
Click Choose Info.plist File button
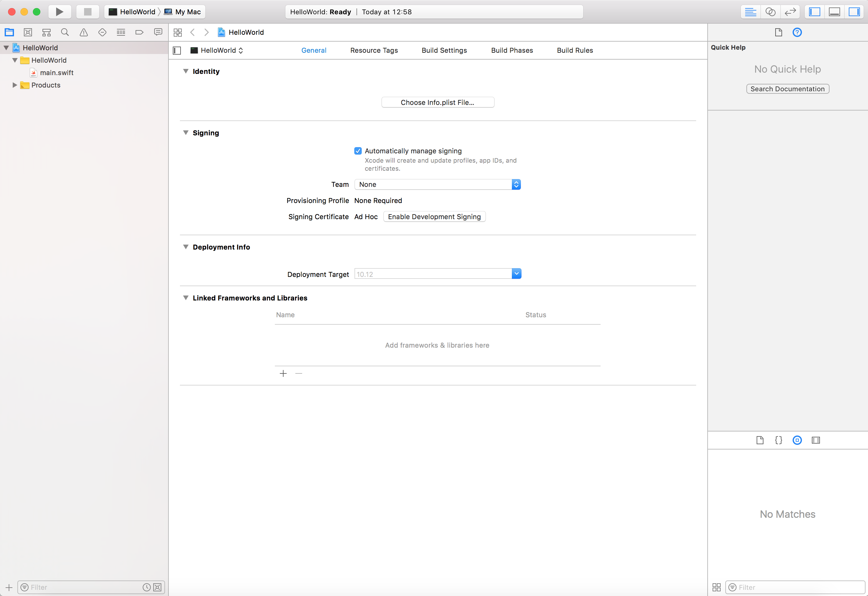point(438,102)
